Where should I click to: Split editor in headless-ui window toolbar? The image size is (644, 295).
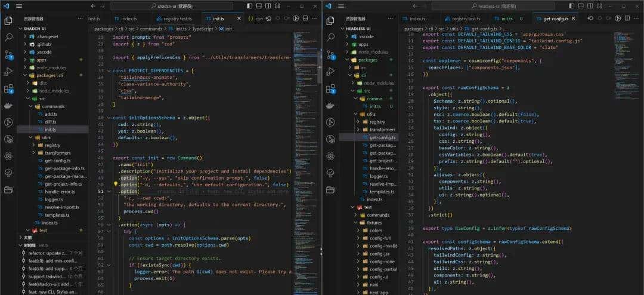point(627,19)
